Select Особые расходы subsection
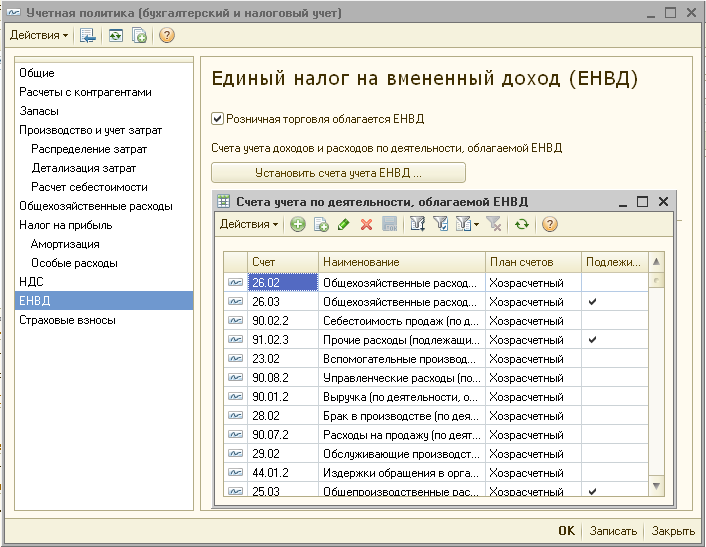 point(74,263)
